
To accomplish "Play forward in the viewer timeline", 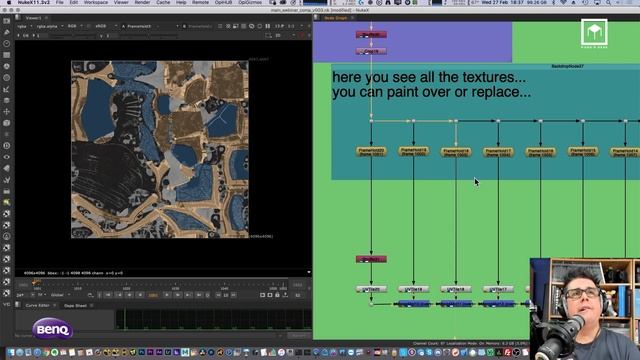I will pyautogui.click(x=167, y=295).
